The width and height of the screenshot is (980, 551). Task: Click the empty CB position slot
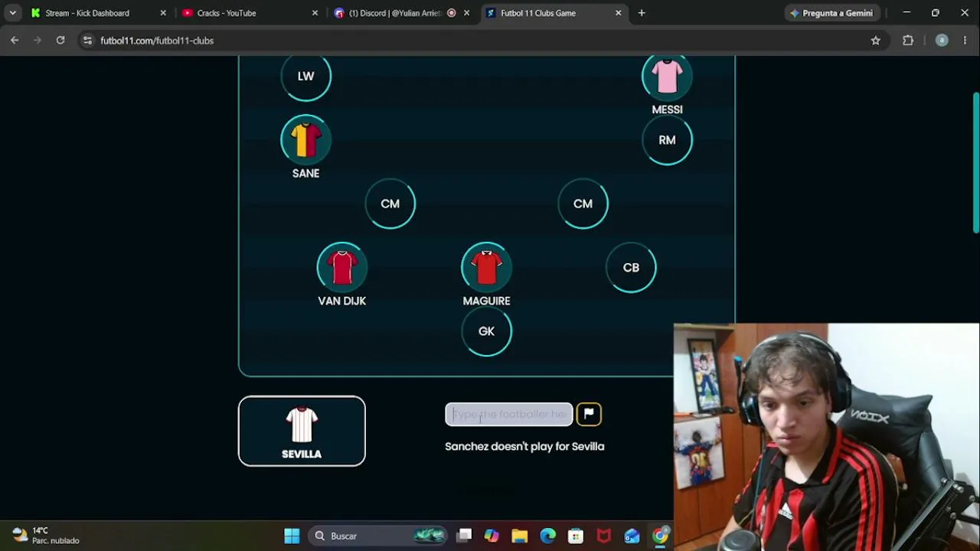(x=631, y=267)
